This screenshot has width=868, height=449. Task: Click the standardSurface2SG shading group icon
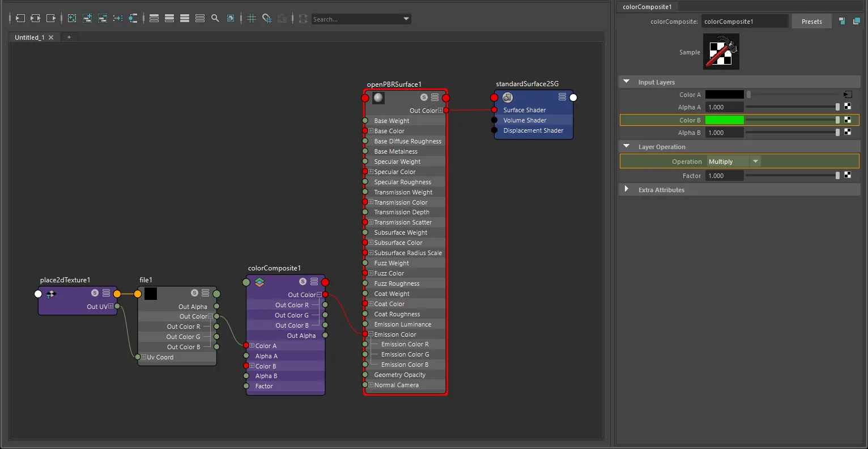(508, 98)
